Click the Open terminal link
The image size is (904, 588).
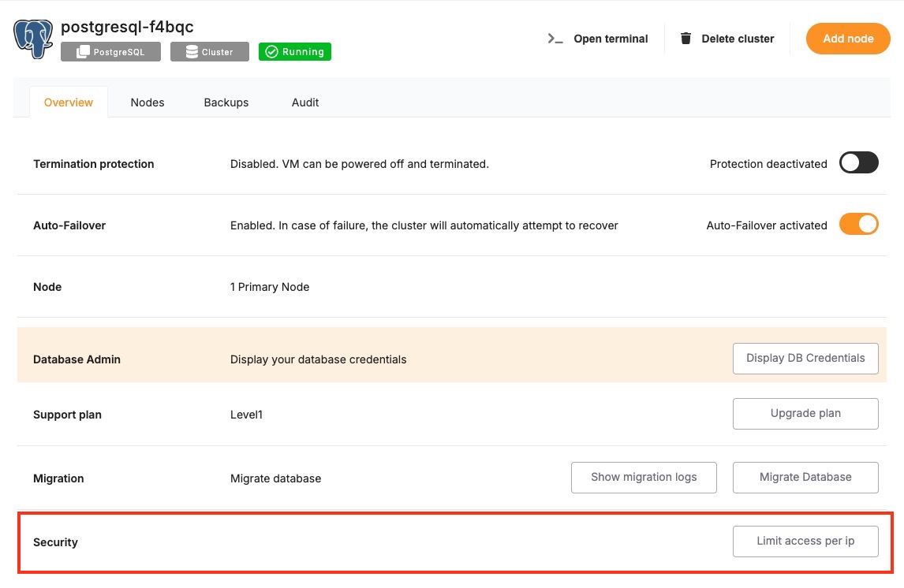coord(611,39)
